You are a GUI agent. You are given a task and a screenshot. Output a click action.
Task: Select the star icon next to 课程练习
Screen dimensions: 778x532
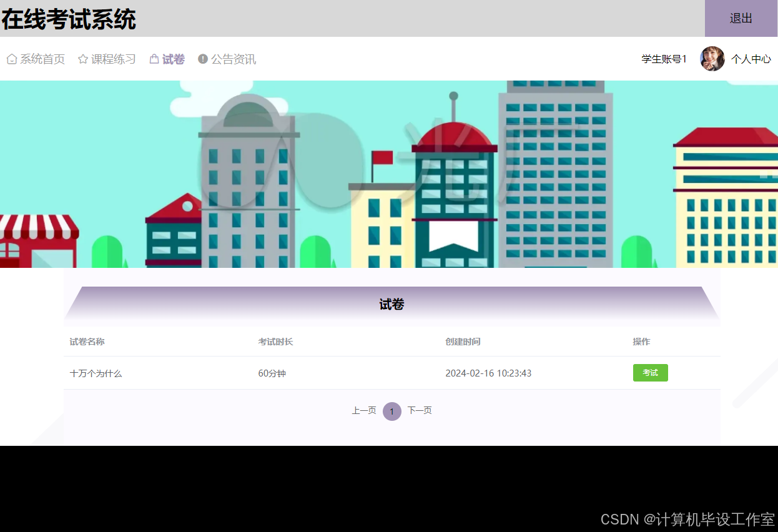point(83,59)
